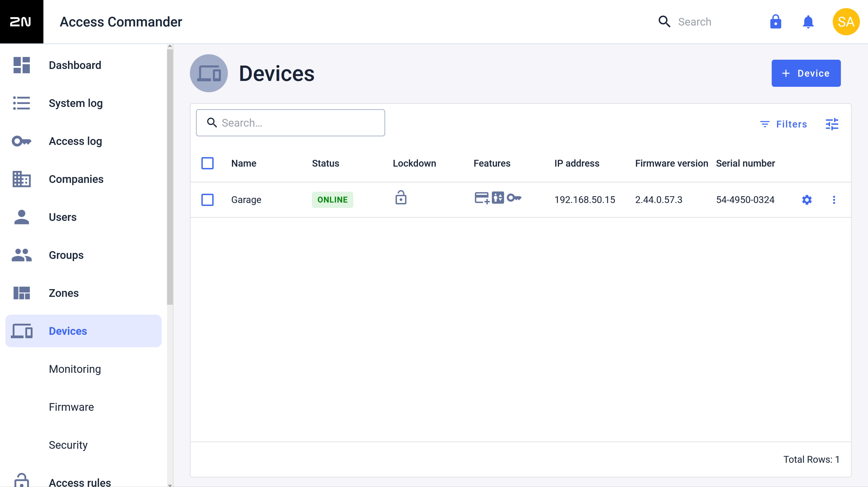Open the SA user avatar menu
Viewport: 868px width, 487px height.
pos(846,21)
